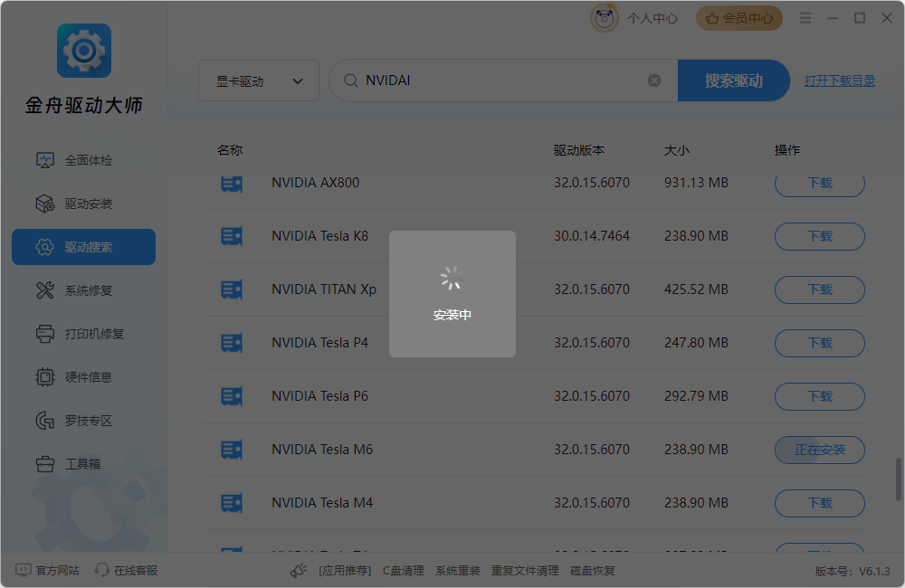Click the megaphone icon in footer

pos(299,571)
